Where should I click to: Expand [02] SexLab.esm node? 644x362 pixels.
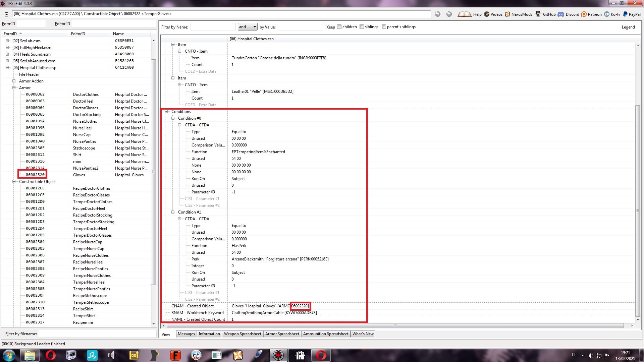7,41
